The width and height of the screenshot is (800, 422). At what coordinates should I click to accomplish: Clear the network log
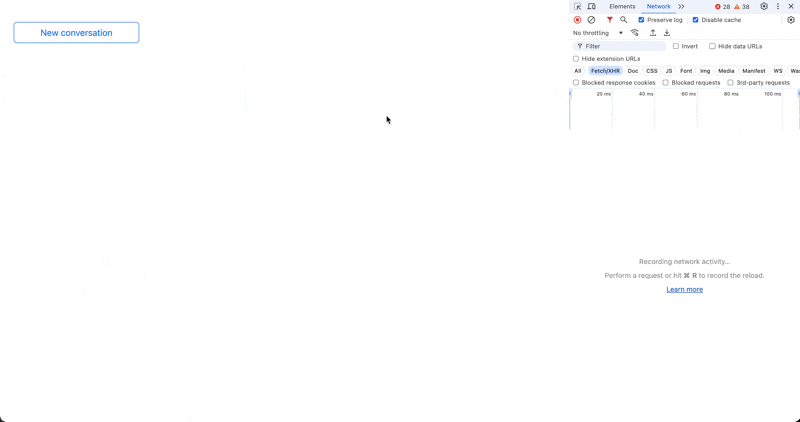point(591,20)
